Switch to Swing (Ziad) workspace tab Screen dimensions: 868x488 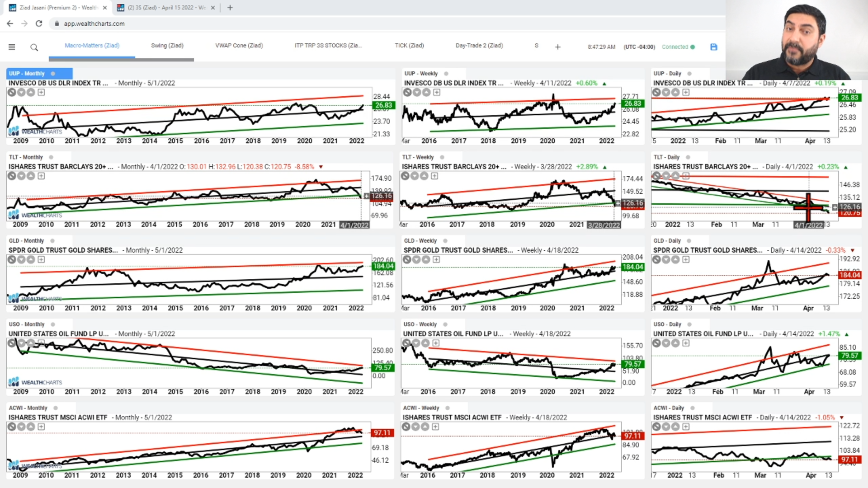167,46
